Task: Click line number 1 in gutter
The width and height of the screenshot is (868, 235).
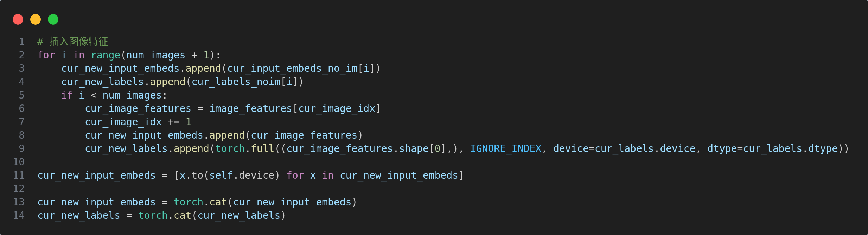Action: pyautogui.click(x=21, y=42)
